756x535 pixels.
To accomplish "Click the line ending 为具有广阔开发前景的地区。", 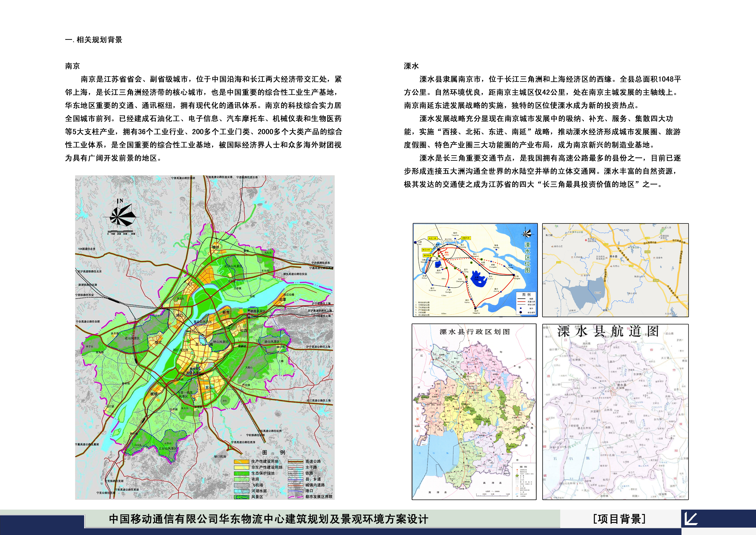I will (113, 158).
